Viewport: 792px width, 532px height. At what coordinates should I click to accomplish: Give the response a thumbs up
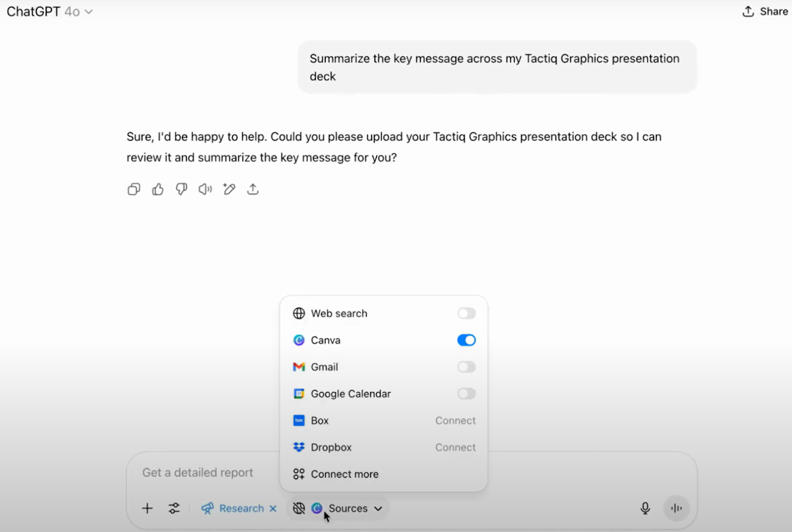(x=157, y=189)
